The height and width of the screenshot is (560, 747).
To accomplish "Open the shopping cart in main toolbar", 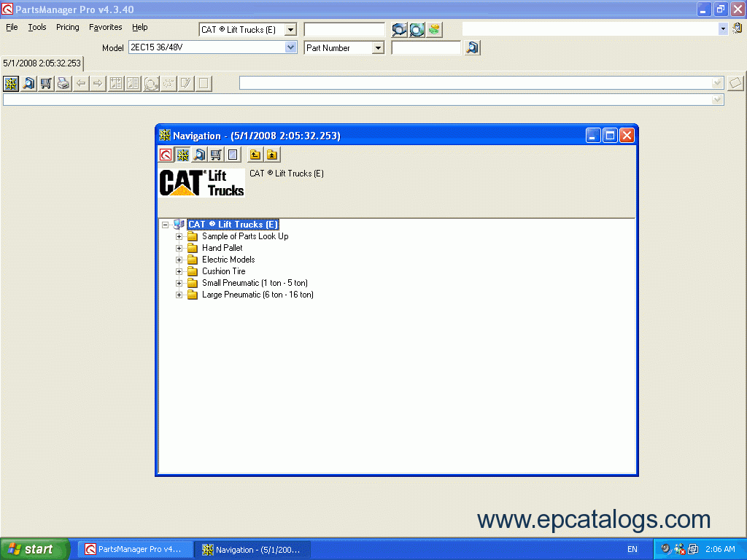I will [46, 84].
